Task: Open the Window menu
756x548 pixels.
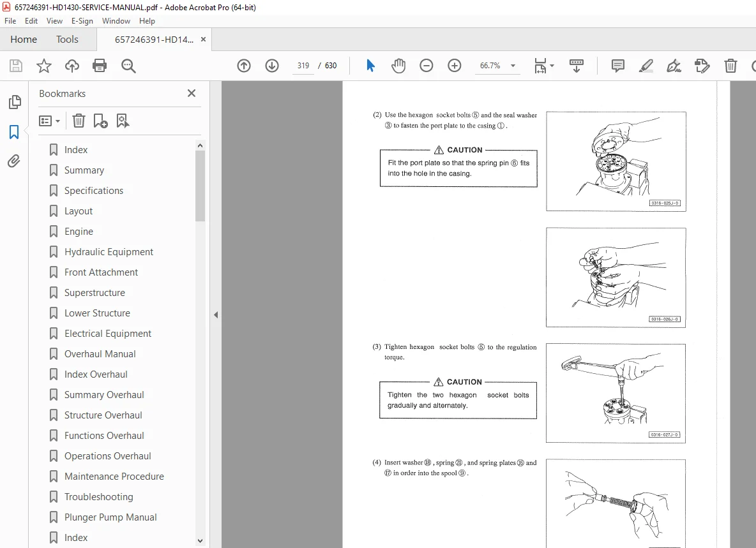Action: point(116,20)
